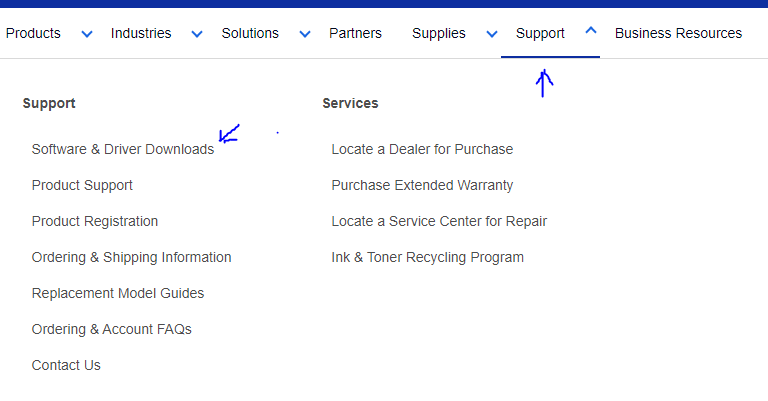This screenshot has height=401, width=768.
Task: Open Replacement Model Guides
Action: 118,293
